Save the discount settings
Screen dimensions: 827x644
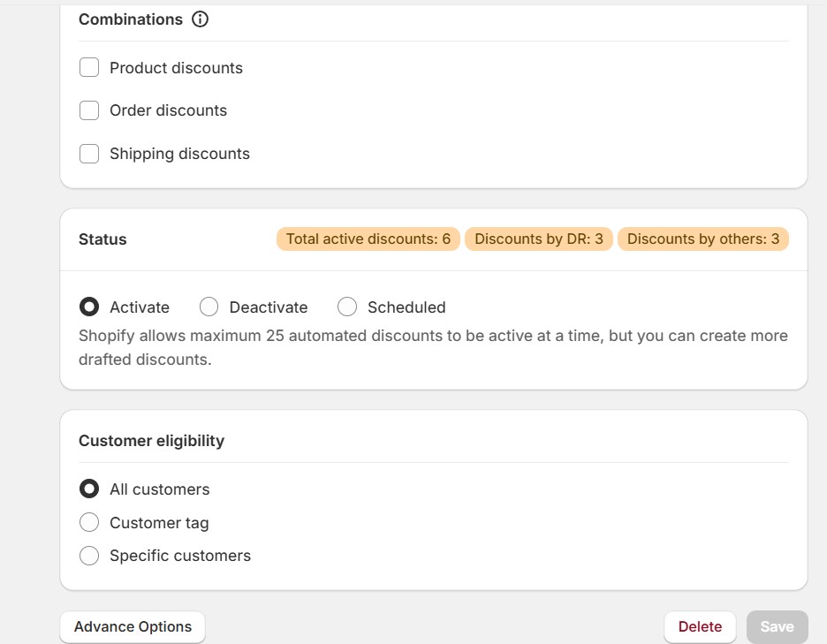point(777,626)
